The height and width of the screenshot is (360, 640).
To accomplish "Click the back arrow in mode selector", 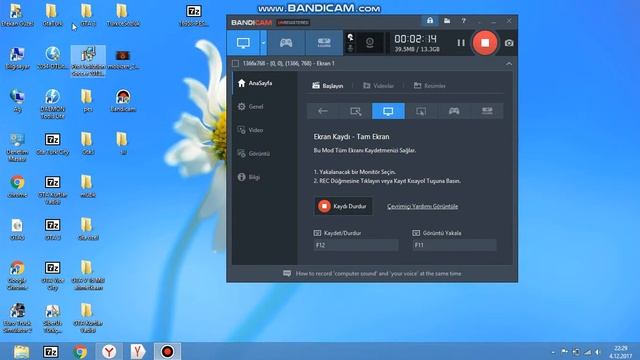I will pyautogui.click(x=323, y=111).
